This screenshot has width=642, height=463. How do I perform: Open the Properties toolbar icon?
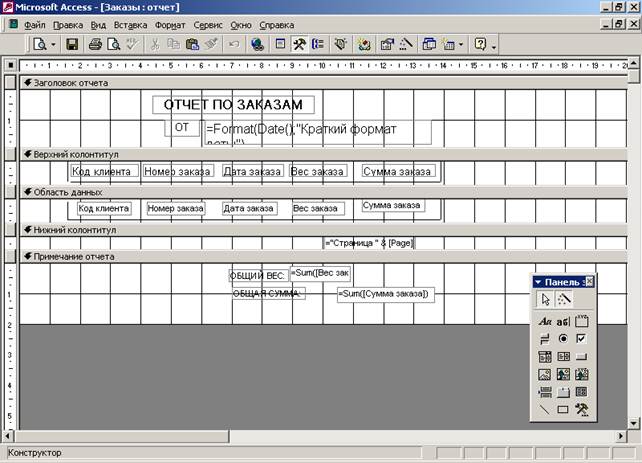pos(387,44)
